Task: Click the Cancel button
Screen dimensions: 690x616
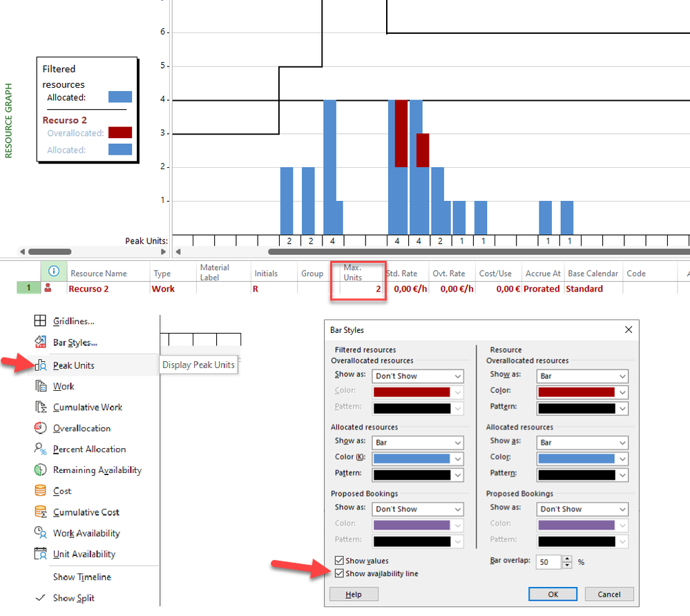Action: coord(609,594)
